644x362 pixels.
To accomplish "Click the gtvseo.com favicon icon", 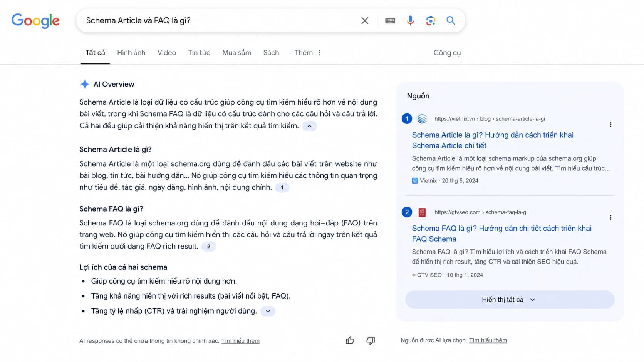I will tap(422, 212).
